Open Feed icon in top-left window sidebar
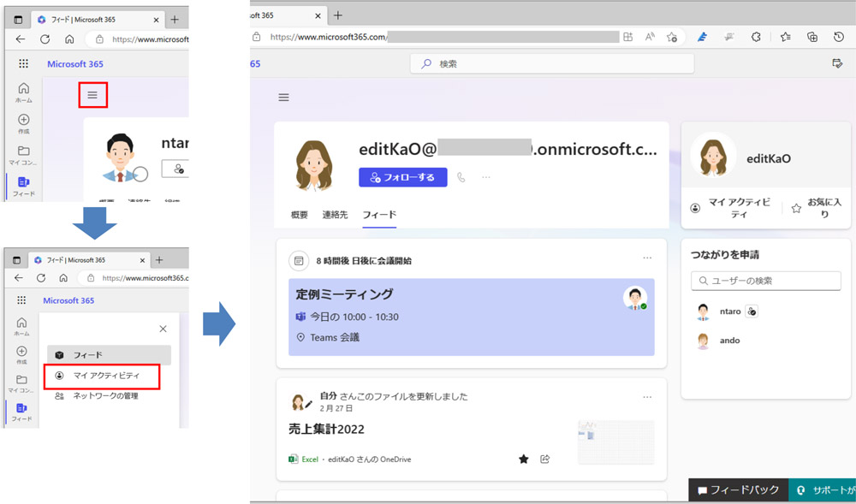 [x=23, y=186]
